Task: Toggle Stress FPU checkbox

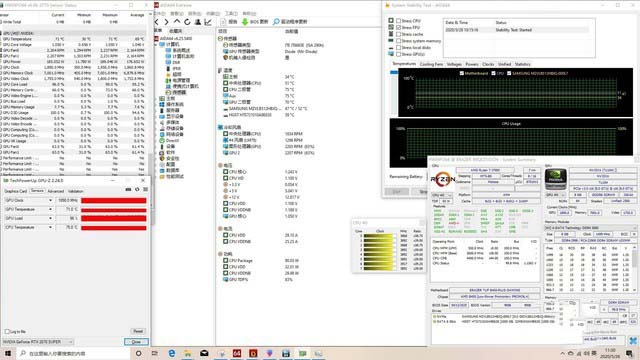Action: (398, 27)
